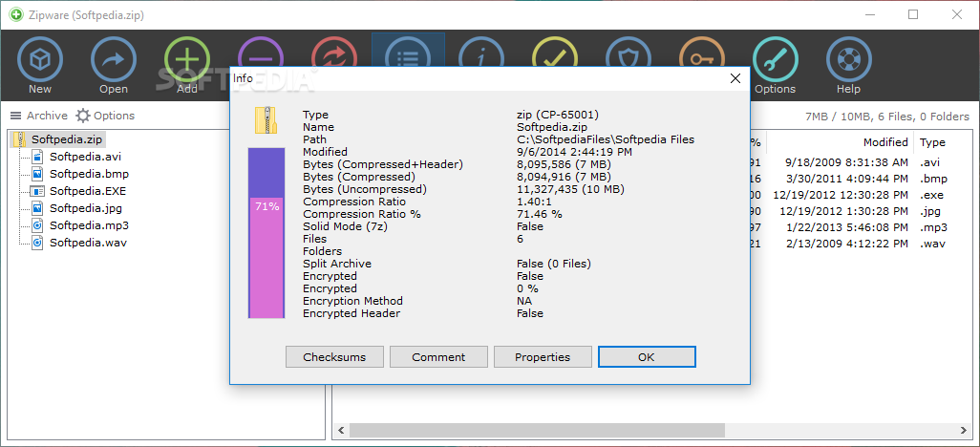The height and width of the screenshot is (447, 980).
Task: Click the green Add files icon
Action: (x=187, y=59)
